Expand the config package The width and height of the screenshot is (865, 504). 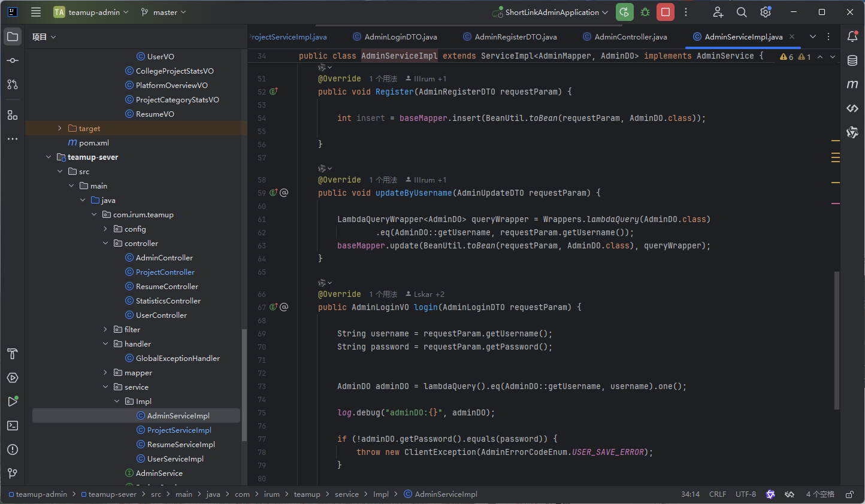pyautogui.click(x=105, y=229)
